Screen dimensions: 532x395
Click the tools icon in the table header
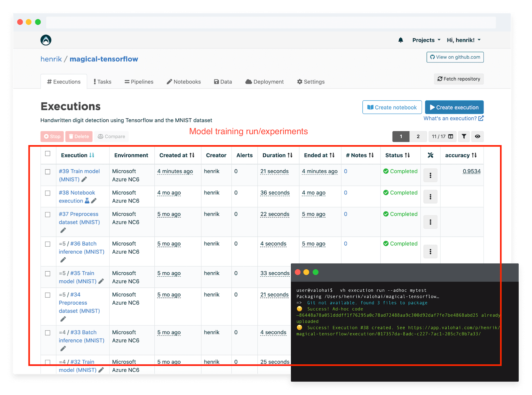pyautogui.click(x=431, y=155)
